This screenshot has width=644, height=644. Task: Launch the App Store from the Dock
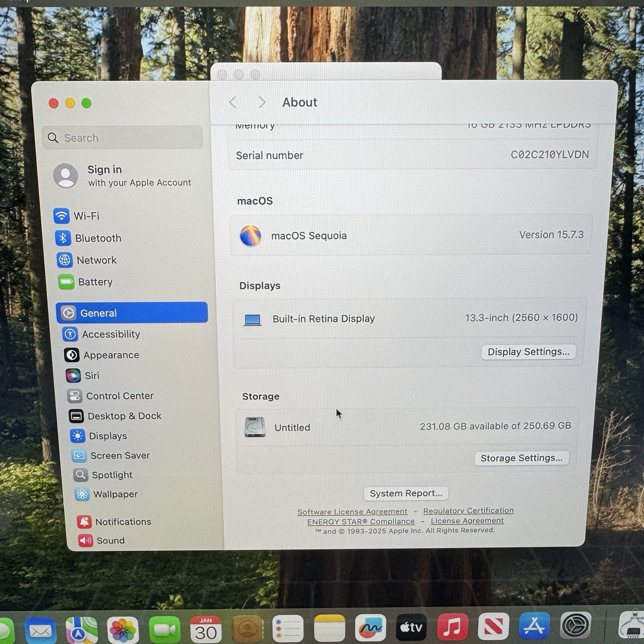[x=535, y=626]
